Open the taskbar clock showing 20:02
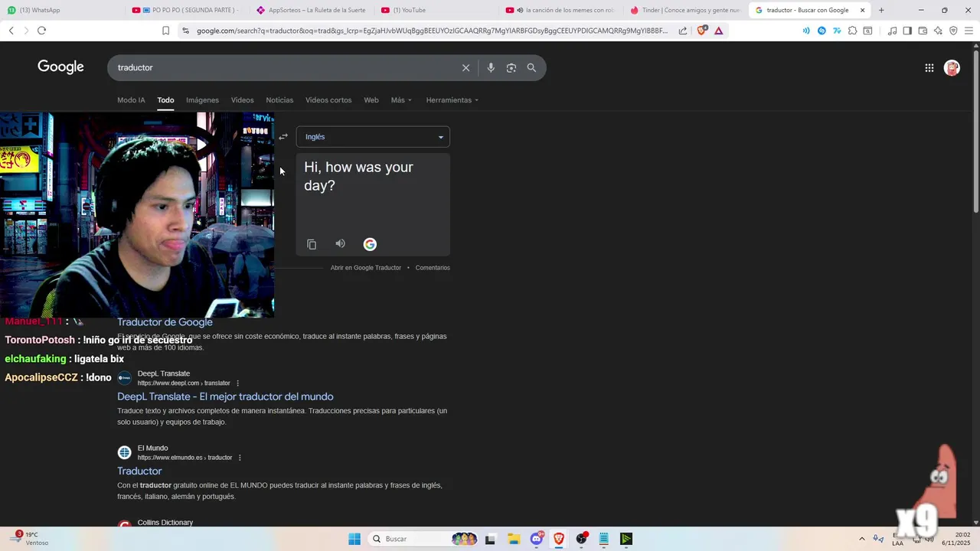This screenshot has width=980, height=551. click(956, 539)
